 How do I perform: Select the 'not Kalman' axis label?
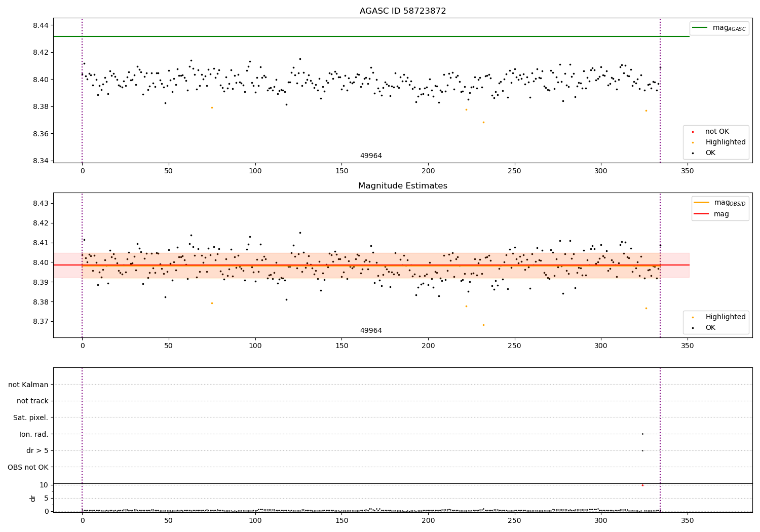pos(28,385)
